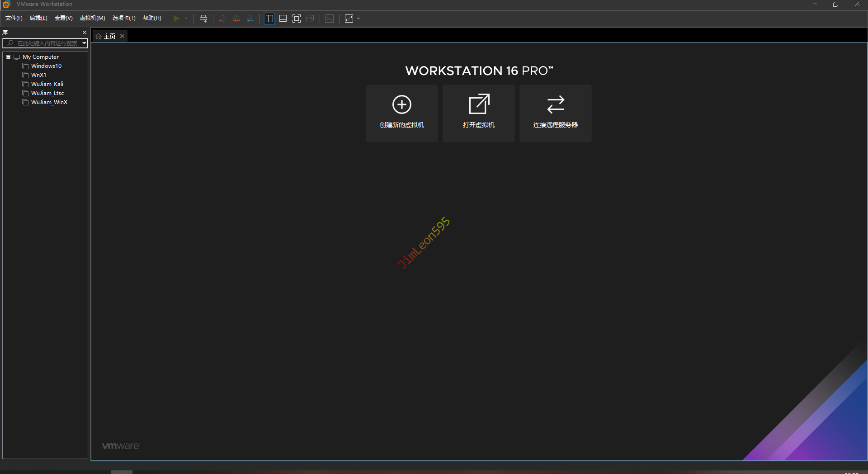Click the send Ctrl+Alt+Del toolbar icon
Screen dimensions: 868x474
[203, 19]
